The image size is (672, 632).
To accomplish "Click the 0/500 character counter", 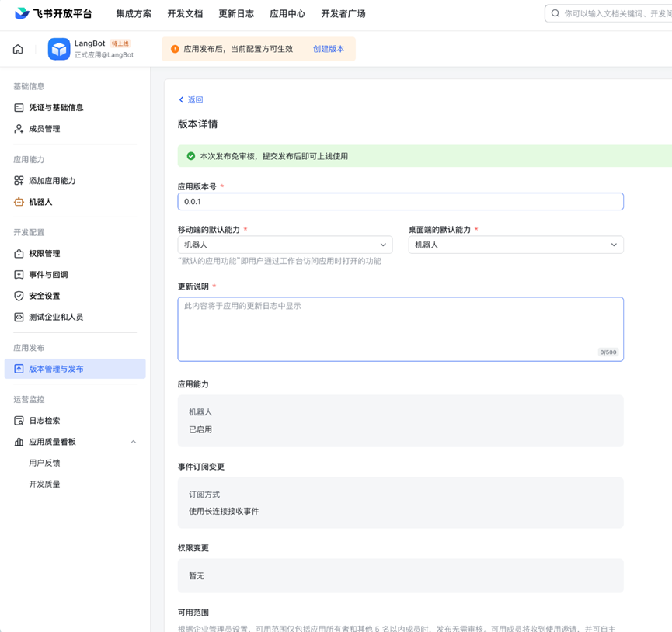I will pos(608,352).
